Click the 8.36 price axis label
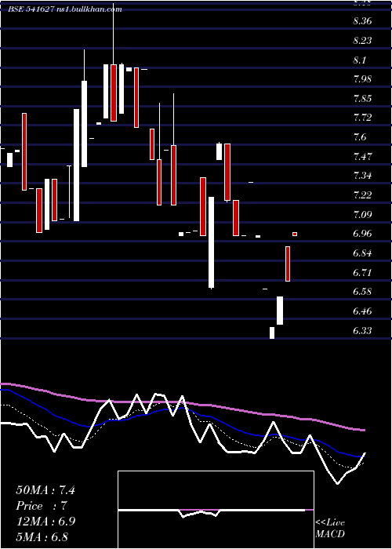Screen dimensions: 392x549 (x=362, y=21)
